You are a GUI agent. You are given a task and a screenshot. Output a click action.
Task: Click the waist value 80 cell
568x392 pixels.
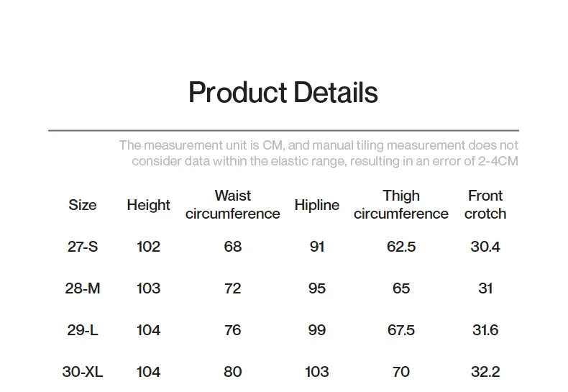[x=233, y=372]
